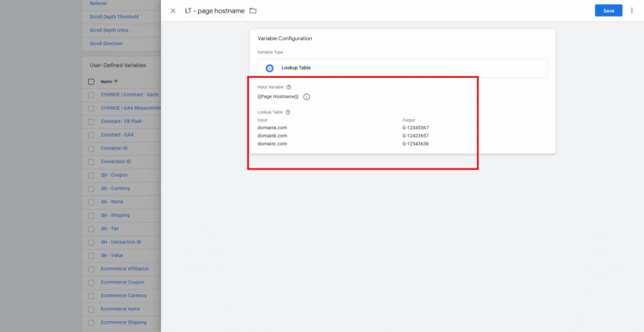Open the dlv - Shipping variable link
The height and width of the screenshot is (332, 644).
point(115,215)
